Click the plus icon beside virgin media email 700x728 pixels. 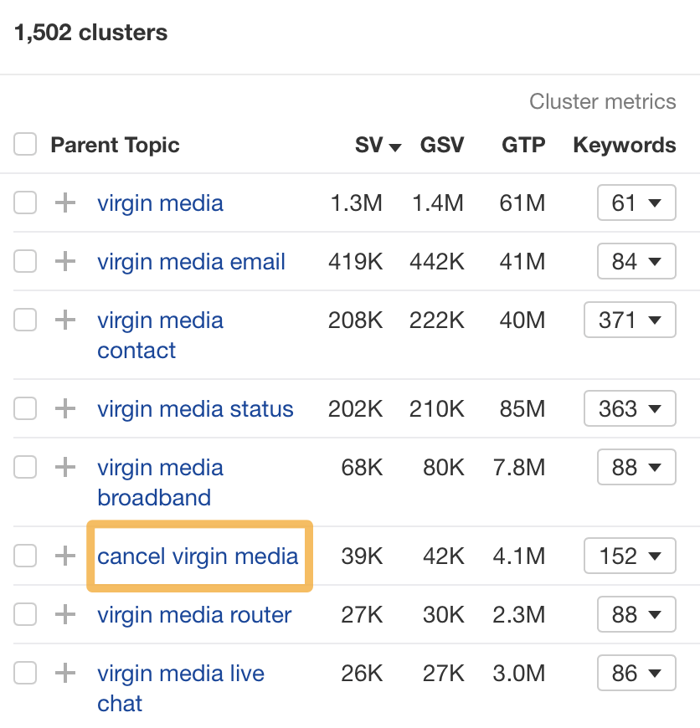(64, 261)
